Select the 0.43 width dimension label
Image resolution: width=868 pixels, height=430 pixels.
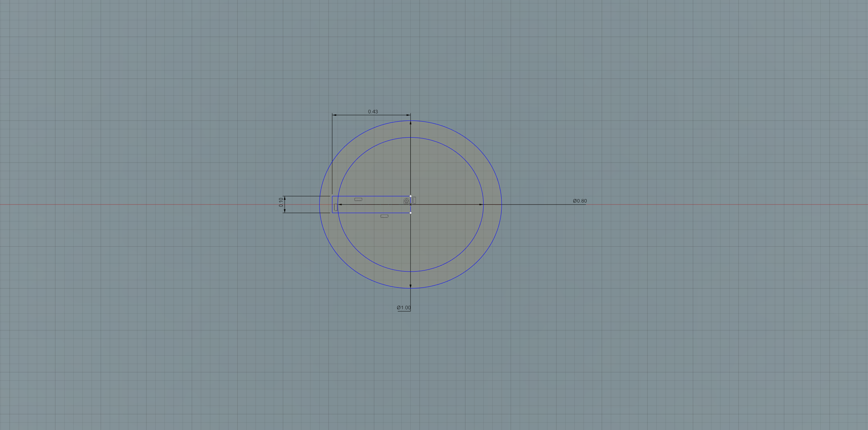click(x=373, y=112)
